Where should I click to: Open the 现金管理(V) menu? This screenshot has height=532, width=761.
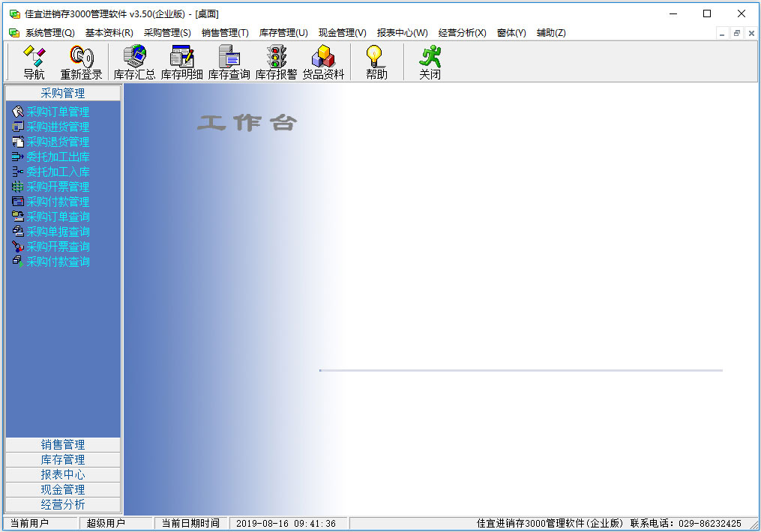[x=342, y=33]
